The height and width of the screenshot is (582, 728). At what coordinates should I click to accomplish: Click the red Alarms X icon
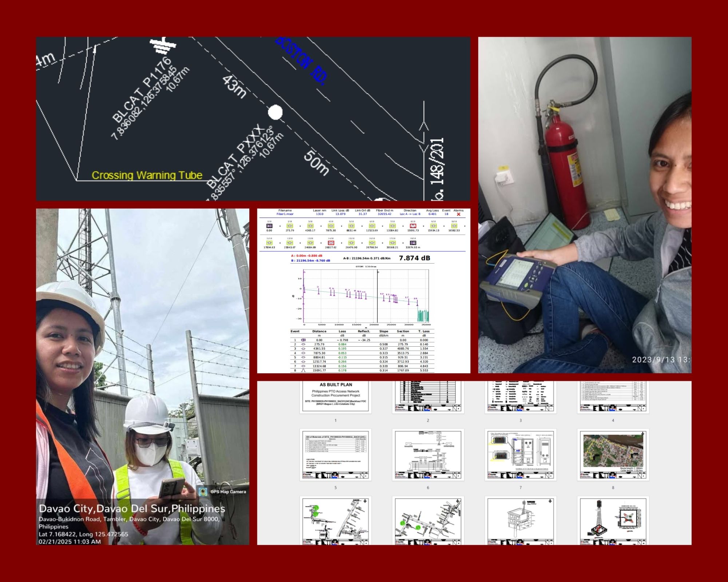[x=458, y=214]
